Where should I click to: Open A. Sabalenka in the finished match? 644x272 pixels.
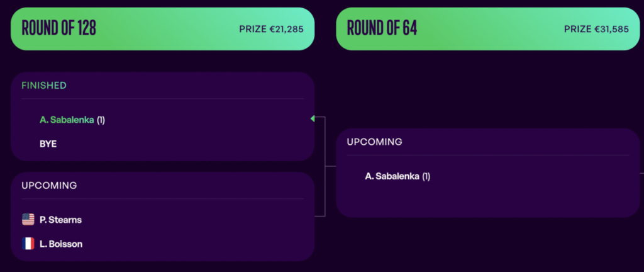[67, 120]
